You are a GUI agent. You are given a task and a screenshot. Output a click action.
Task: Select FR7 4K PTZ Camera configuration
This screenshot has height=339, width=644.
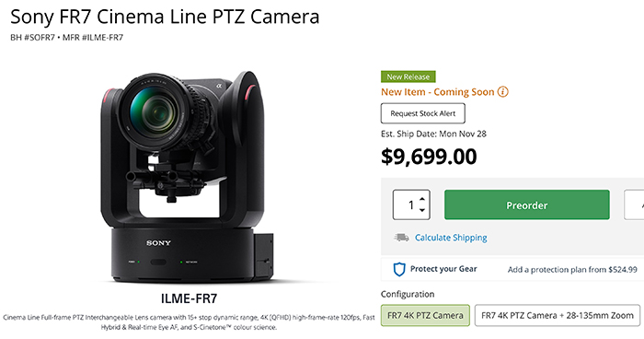tap(425, 316)
